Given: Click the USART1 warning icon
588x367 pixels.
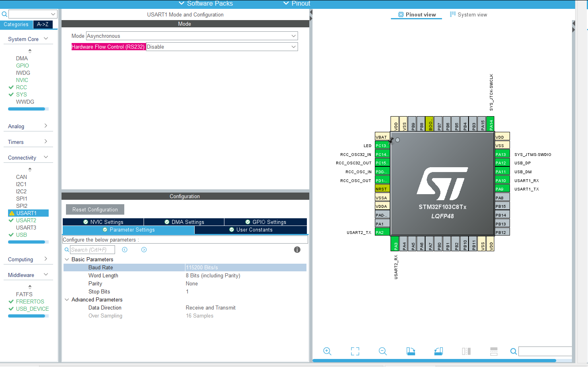Looking at the screenshot, I should 12,213.
